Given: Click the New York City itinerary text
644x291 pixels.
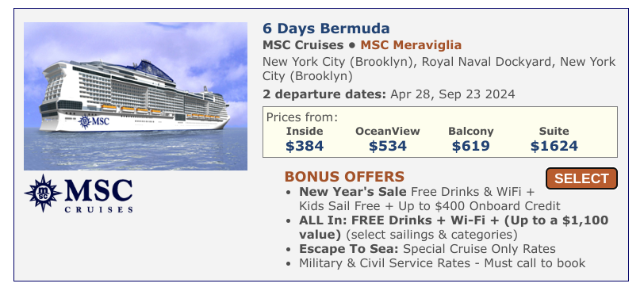Looking at the screenshot, I should (x=439, y=69).
